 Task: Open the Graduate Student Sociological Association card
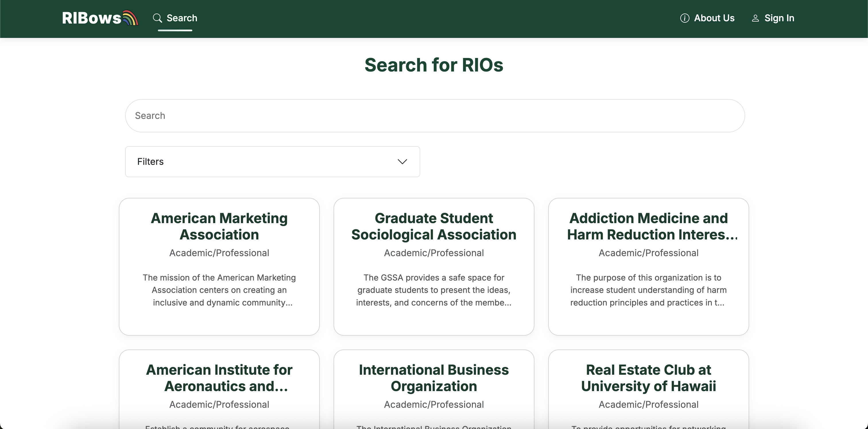(434, 226)
